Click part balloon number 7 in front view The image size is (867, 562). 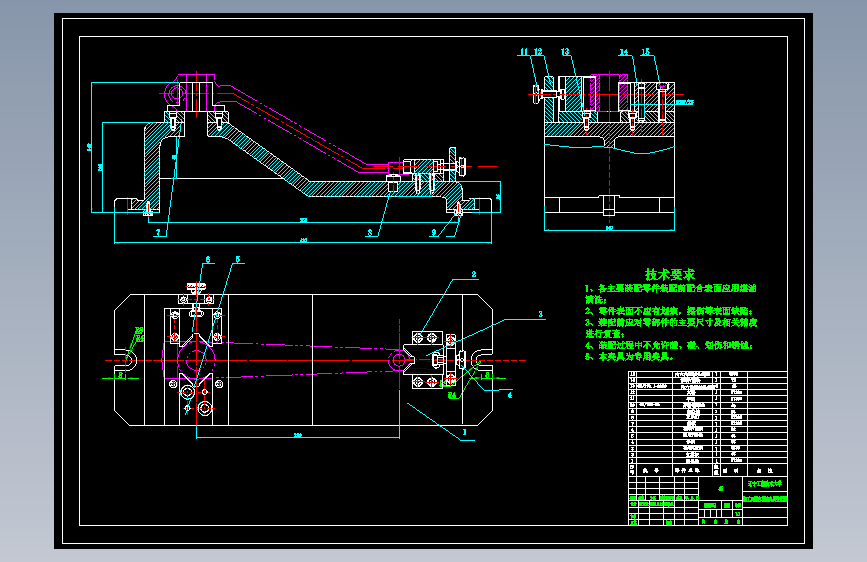click(158, 233)
